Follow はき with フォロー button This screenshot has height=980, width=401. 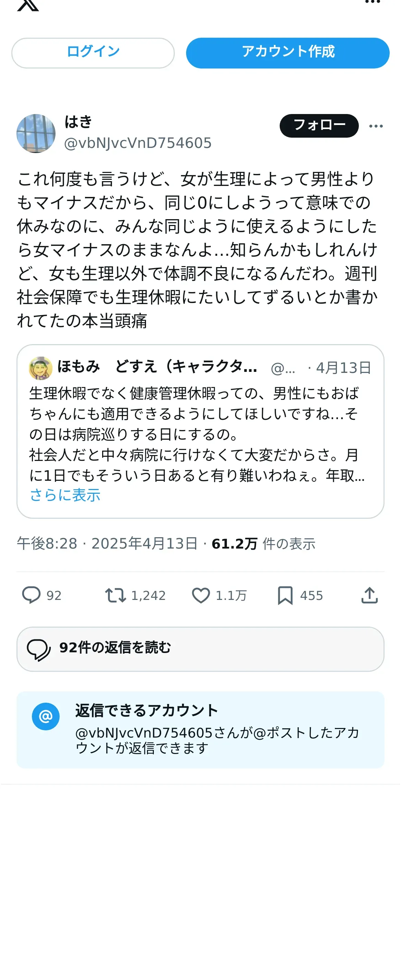click(x=319, y=126)
